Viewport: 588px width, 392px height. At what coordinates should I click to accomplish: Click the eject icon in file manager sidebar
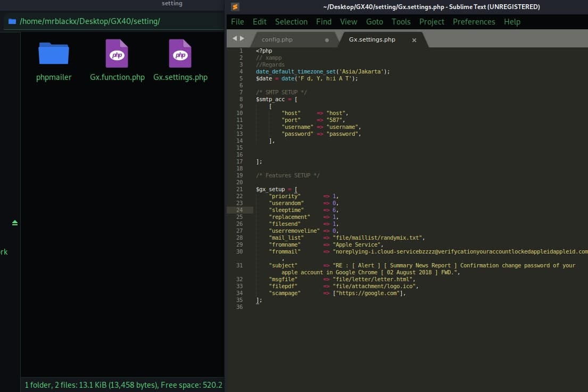[x=14, y=223]
